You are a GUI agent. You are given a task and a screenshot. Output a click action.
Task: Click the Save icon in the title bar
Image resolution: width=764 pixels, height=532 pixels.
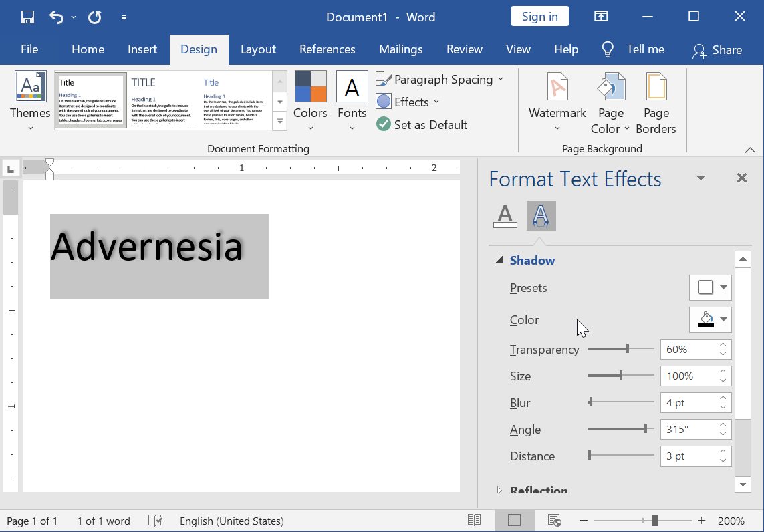(28, 17)
